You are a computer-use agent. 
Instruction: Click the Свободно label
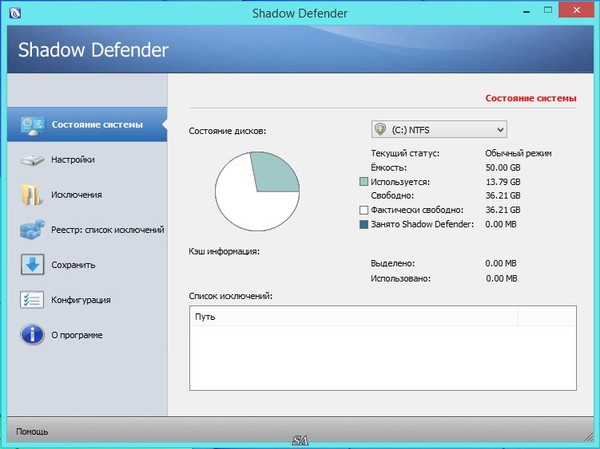coord(392,196)
